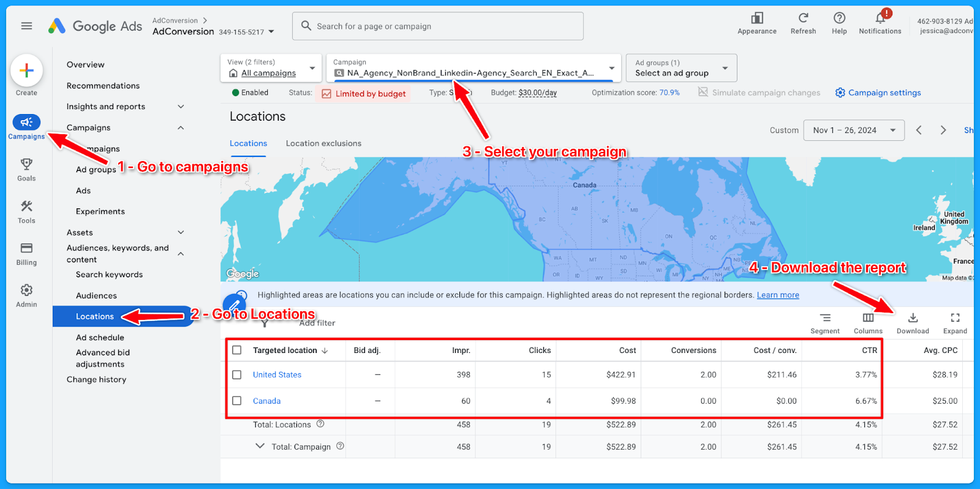The width and height of the screenshot is (980, 489).
Task: Click the $30.00/day budget link
Action: click(x=538, y=93)
